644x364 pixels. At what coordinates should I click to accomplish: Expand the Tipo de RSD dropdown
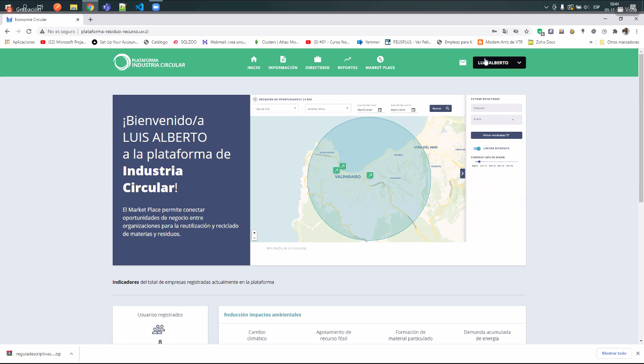click(x=276, y=109)
